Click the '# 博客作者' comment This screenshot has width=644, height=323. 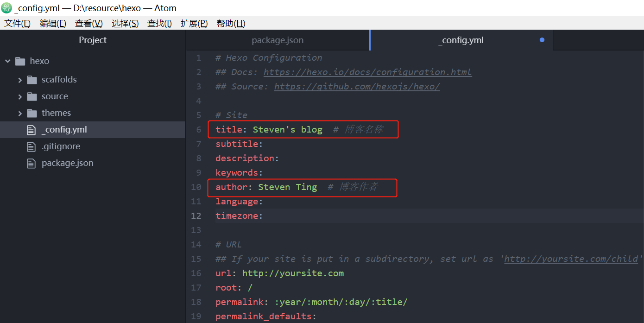pos(353,187)
